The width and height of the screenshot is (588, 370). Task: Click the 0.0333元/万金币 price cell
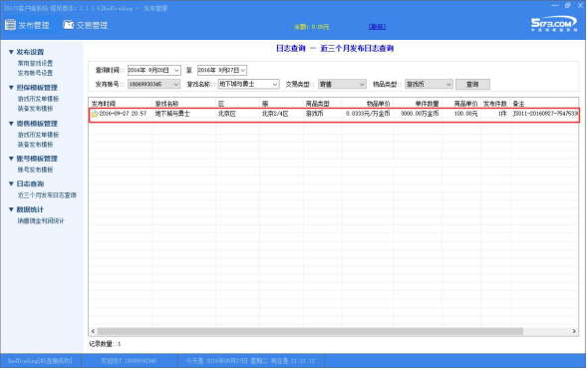(368, 114)
